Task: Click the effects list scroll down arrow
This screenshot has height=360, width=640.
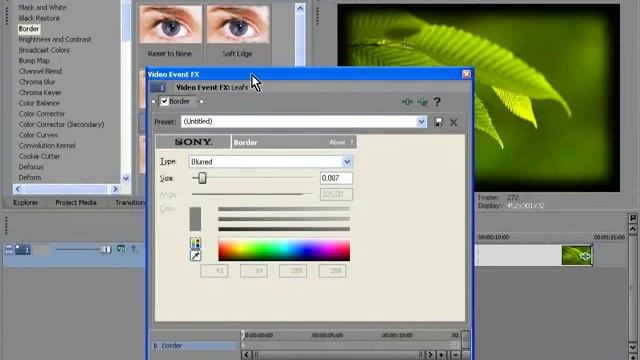Action: (x=126, y=178)
